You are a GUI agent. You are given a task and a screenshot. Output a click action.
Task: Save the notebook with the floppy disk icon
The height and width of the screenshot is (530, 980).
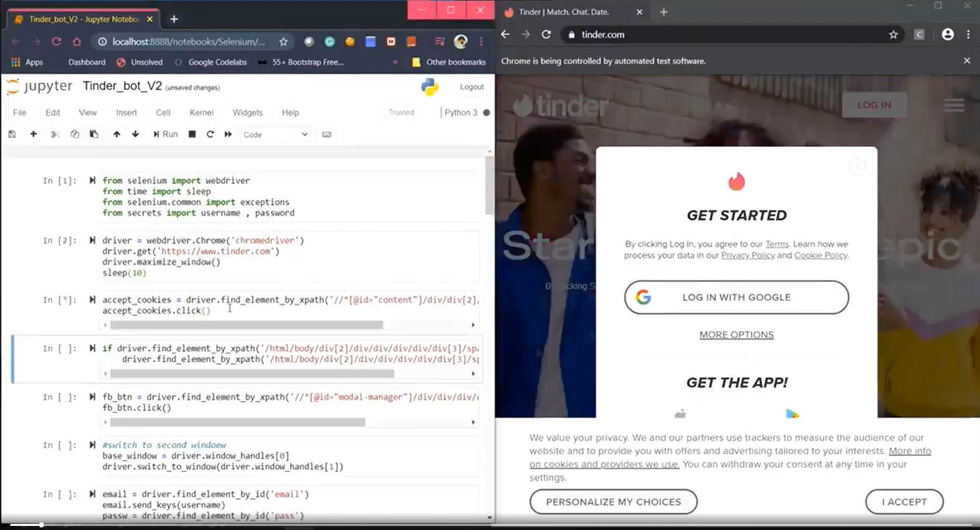tap(12, 134)
